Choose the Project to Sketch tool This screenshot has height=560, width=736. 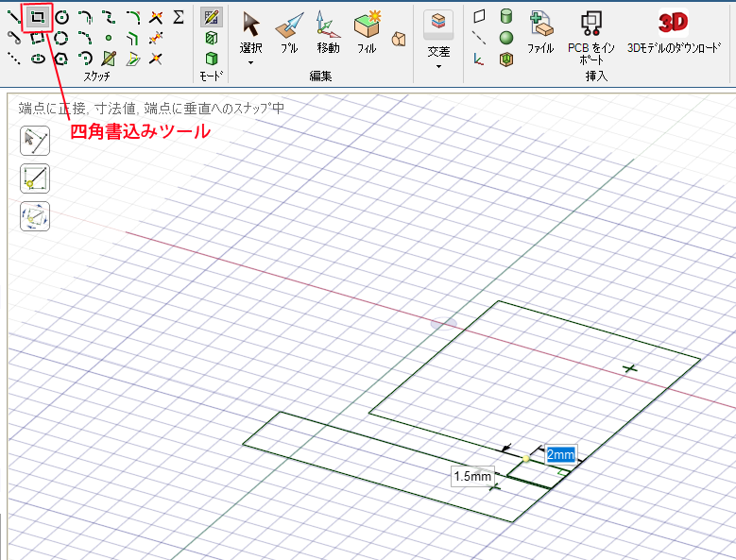tap(133, 59)
